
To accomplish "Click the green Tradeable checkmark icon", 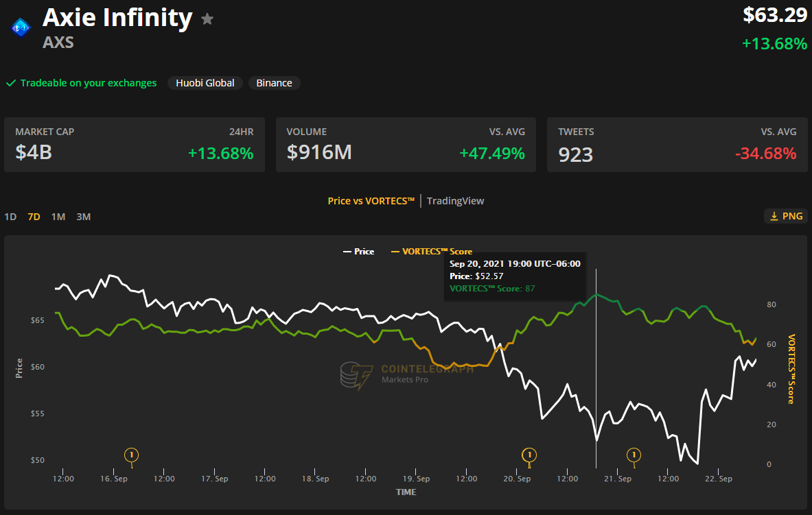I will [11, 83].
